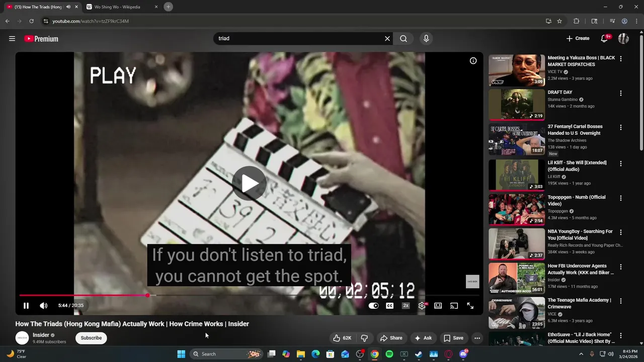Open Chrome media controls icon
Screen dimensions: 644x362
(612, 21)
